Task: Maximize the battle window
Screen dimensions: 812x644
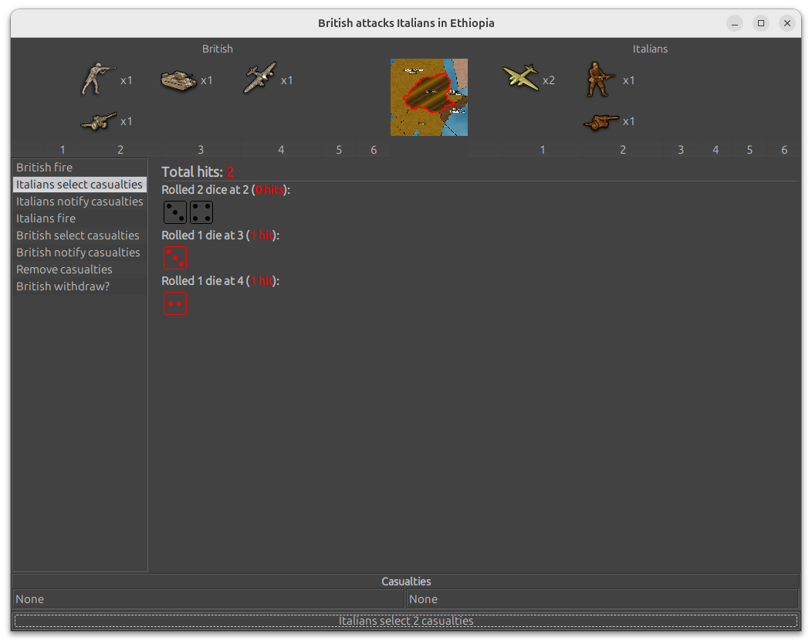Action: (761, 23)
